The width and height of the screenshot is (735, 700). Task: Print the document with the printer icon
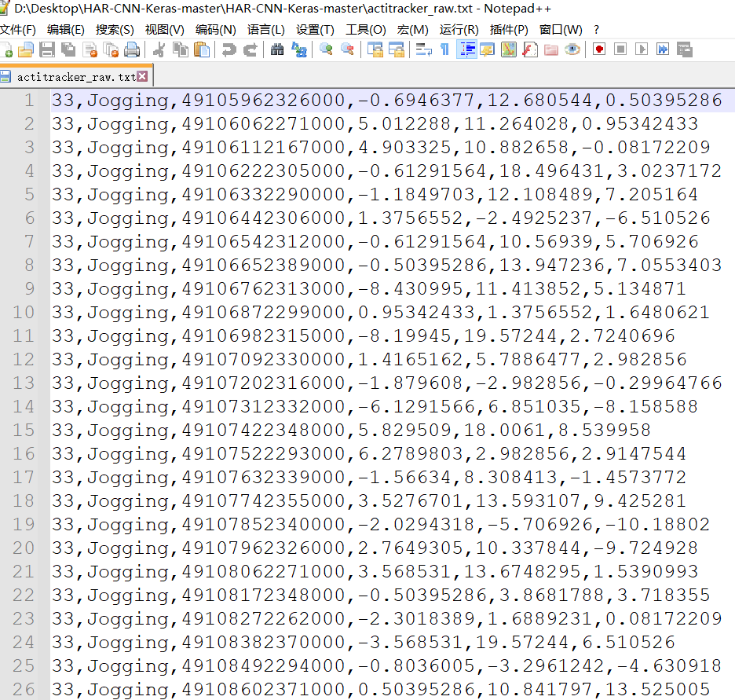(x=132, y=49)
